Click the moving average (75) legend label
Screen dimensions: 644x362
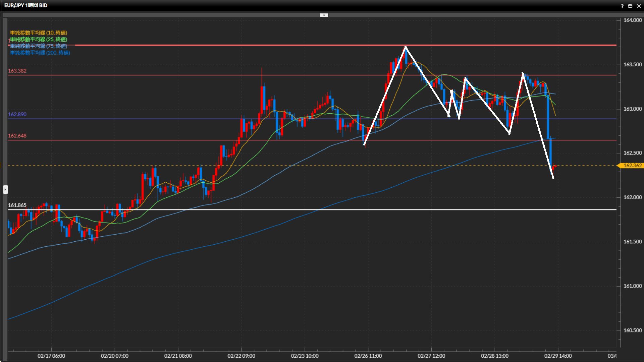click(39, 46)
